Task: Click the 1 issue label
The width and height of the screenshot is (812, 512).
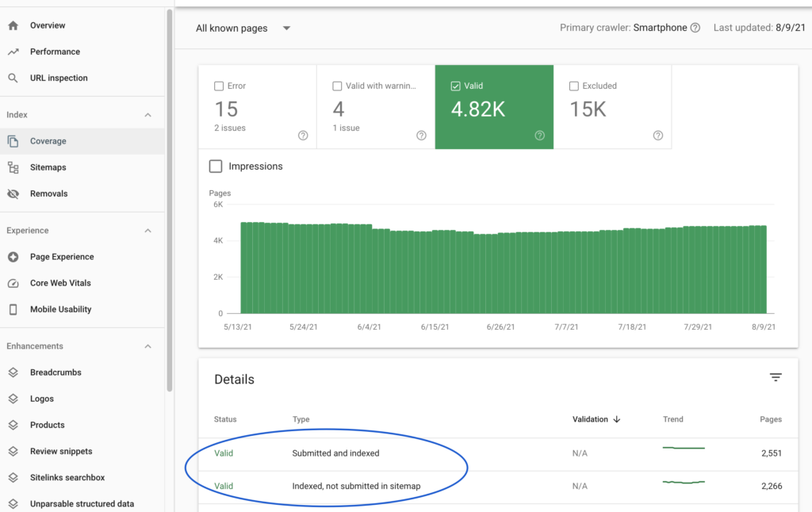Action: pos(346,128)
